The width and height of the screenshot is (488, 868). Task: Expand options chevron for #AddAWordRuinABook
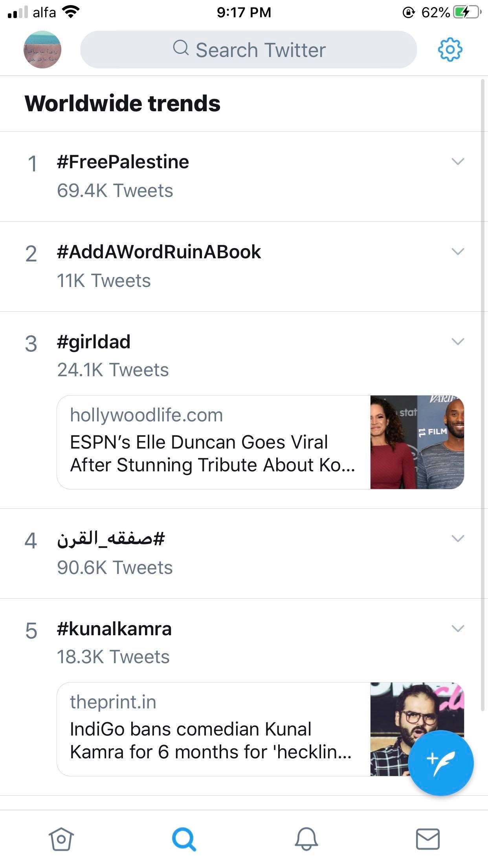pos(458,252)
